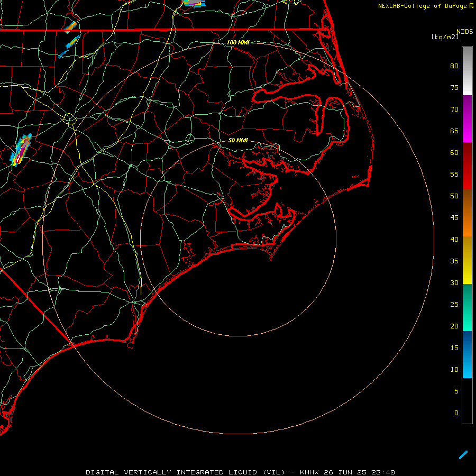The image size is (476, 476).
Task: Click the NIDS label above the scale
Action: click(464, 32)
